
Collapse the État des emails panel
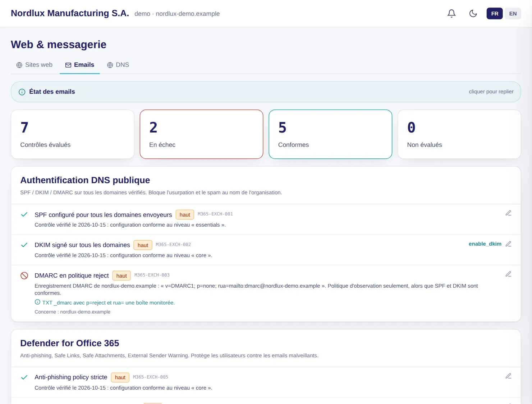(x=266, y=92)
